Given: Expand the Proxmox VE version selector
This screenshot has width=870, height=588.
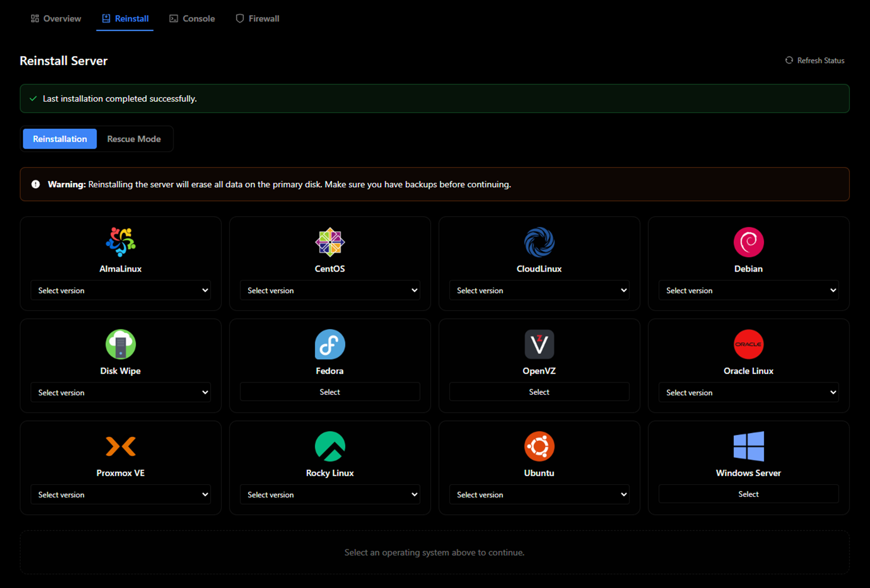Looking at the screenshot, I should pos(120,495).
